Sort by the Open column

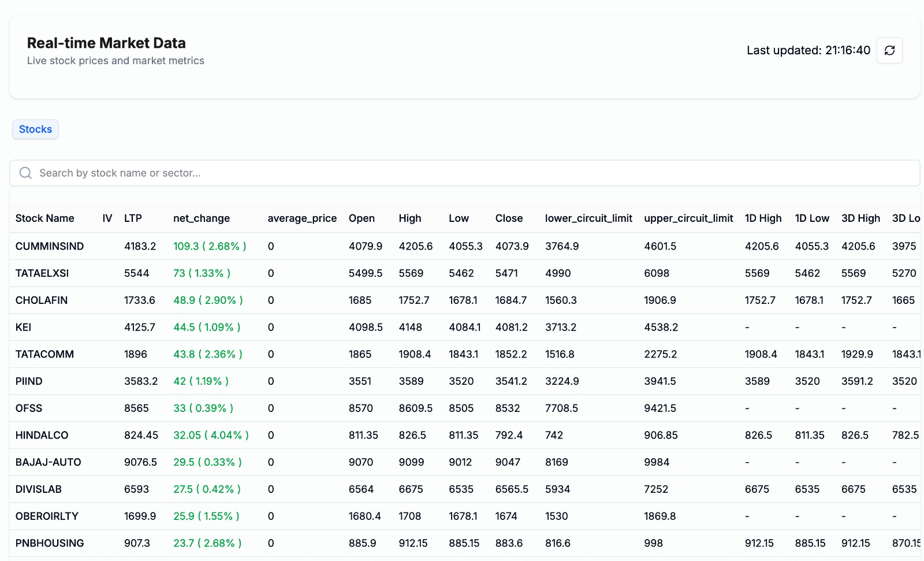361,218
